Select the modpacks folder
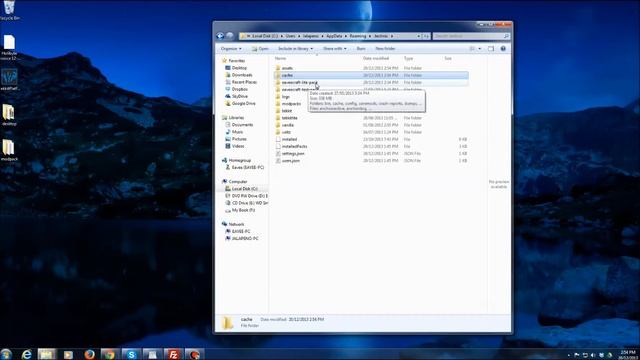640x360 pixels. [x=291, y=104]
